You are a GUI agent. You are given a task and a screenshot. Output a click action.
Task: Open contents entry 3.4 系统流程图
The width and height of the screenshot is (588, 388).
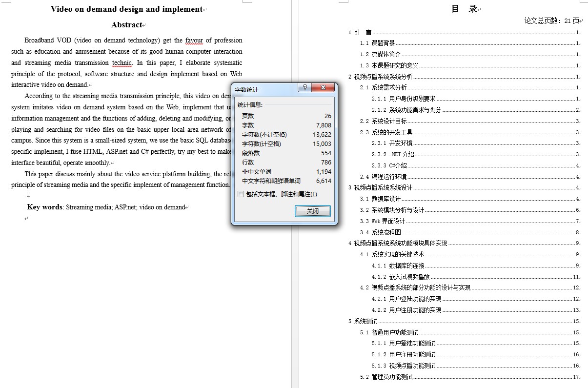coord(470,232)
